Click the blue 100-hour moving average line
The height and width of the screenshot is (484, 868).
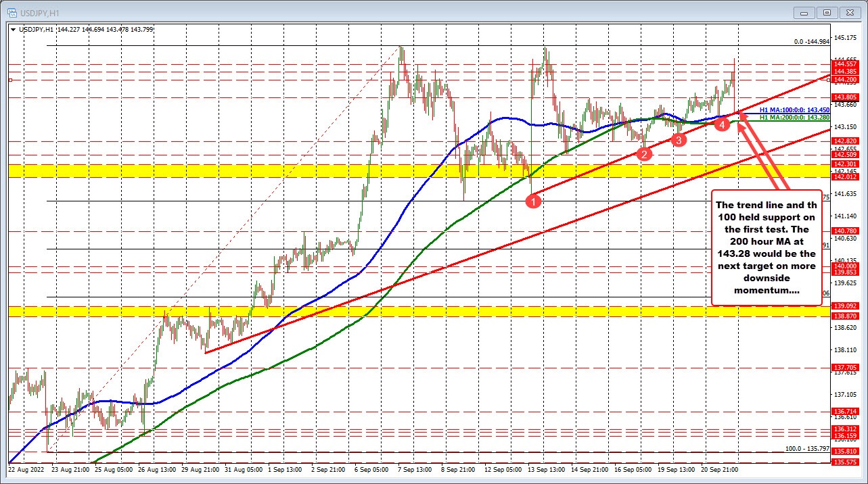point(507,120)
